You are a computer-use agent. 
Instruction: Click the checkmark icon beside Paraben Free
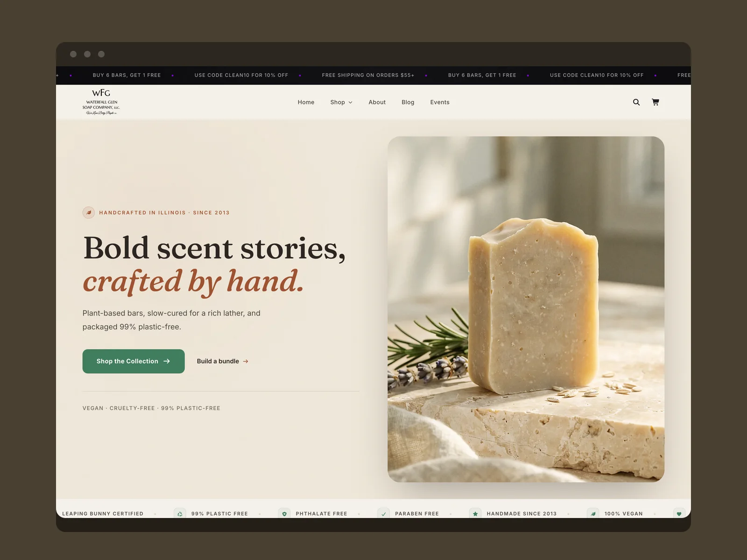(x=384, y=513)
